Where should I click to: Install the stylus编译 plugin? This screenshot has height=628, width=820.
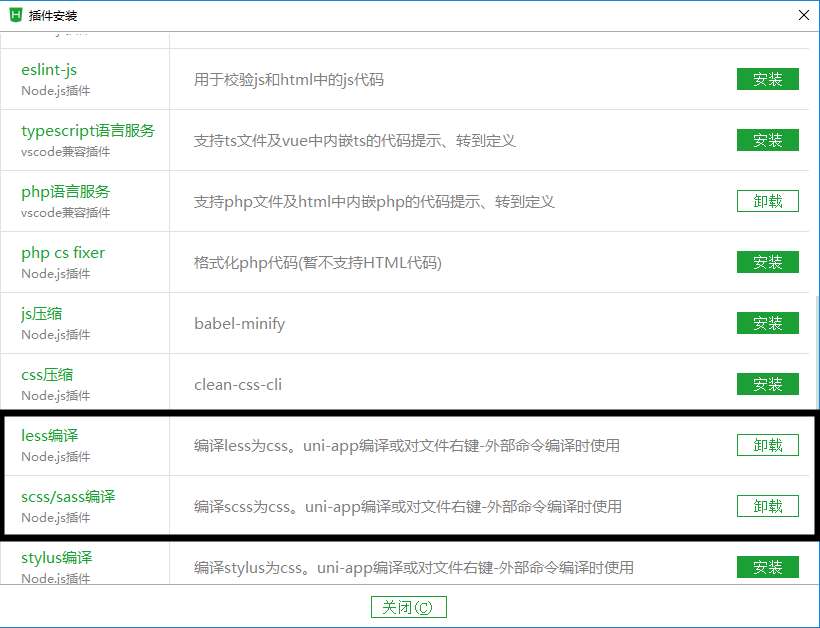click(x=768, y=567)
